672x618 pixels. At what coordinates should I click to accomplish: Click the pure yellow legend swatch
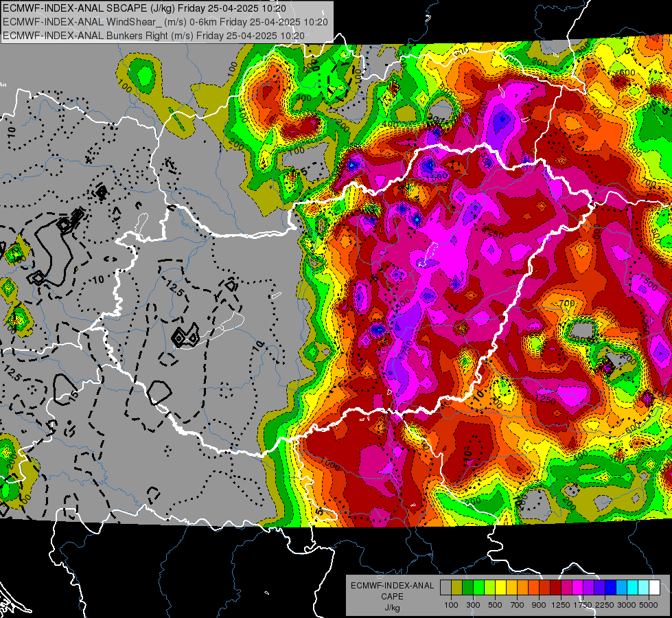tap(501, 588)
